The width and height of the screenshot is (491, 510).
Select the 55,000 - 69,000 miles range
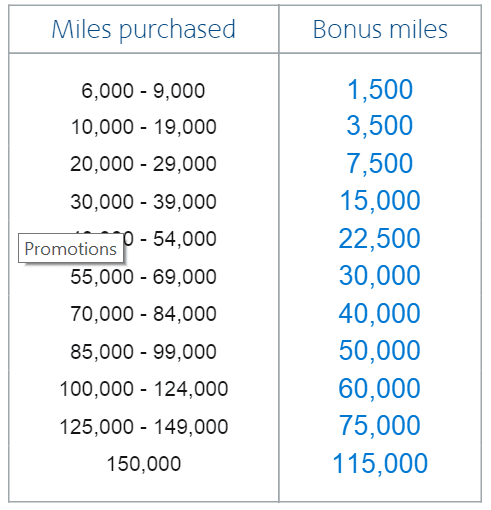click(144, 277)
